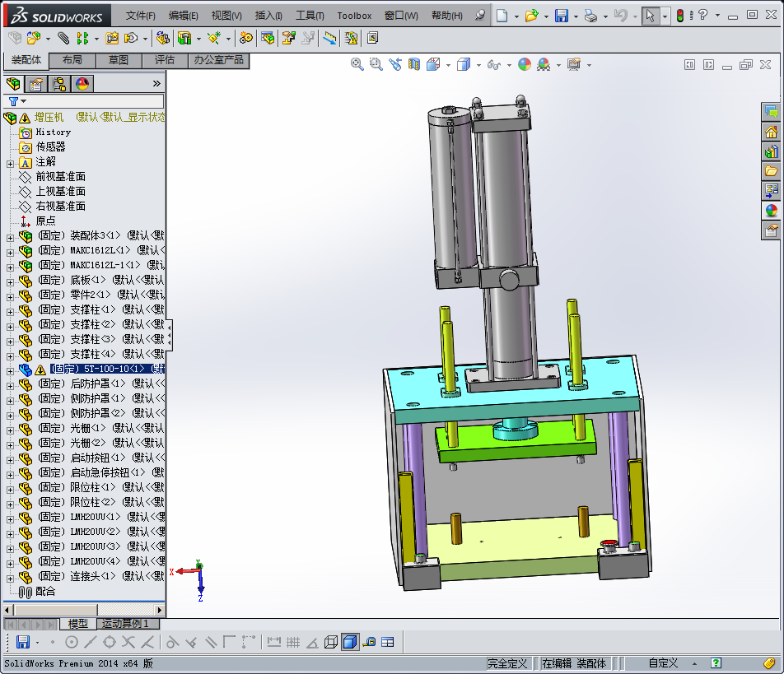
Task: Click the SolidWorks Resources home icon
Action: [771, 132]
